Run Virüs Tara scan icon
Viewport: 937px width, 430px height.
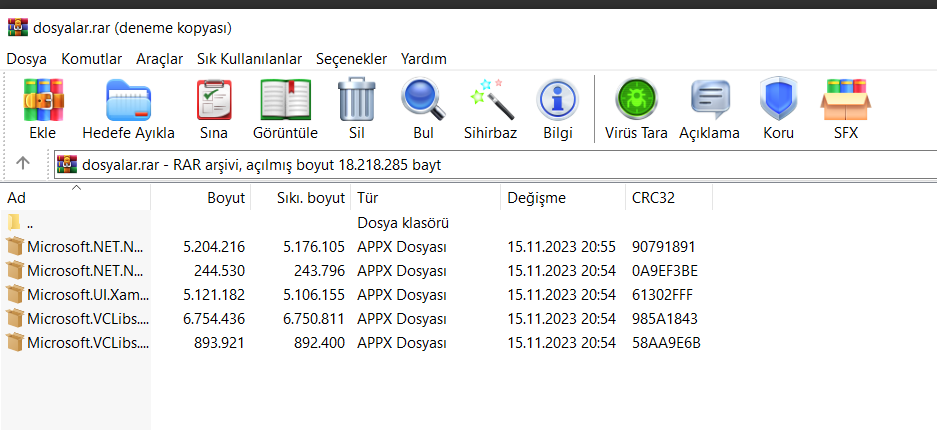click(636, 101)
